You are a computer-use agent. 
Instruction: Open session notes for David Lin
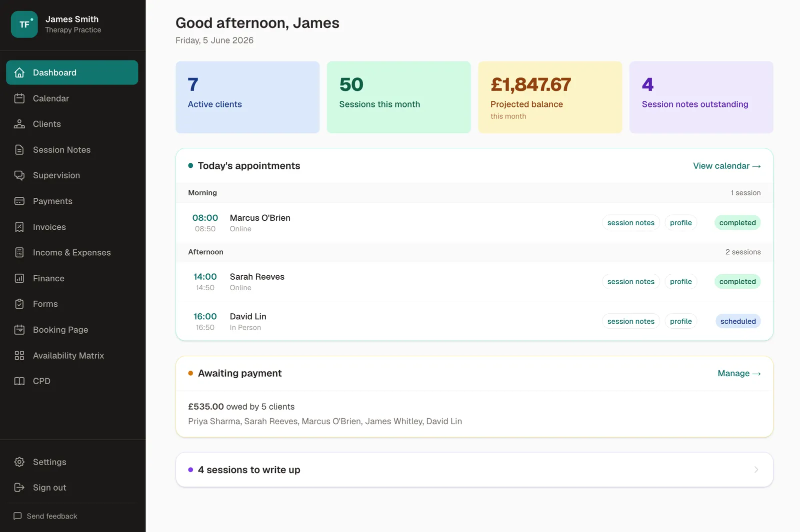(631, 321)
